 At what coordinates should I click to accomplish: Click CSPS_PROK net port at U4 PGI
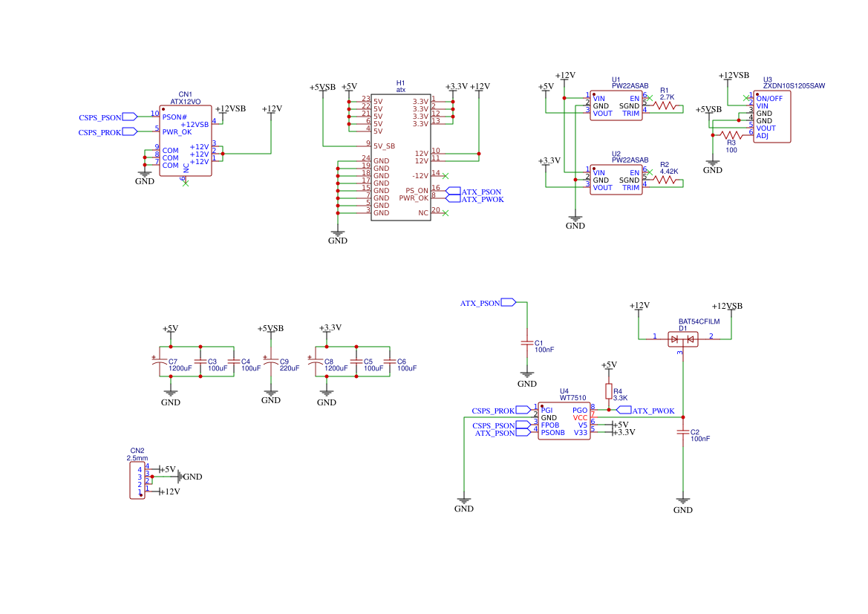[x=501, y=411]
